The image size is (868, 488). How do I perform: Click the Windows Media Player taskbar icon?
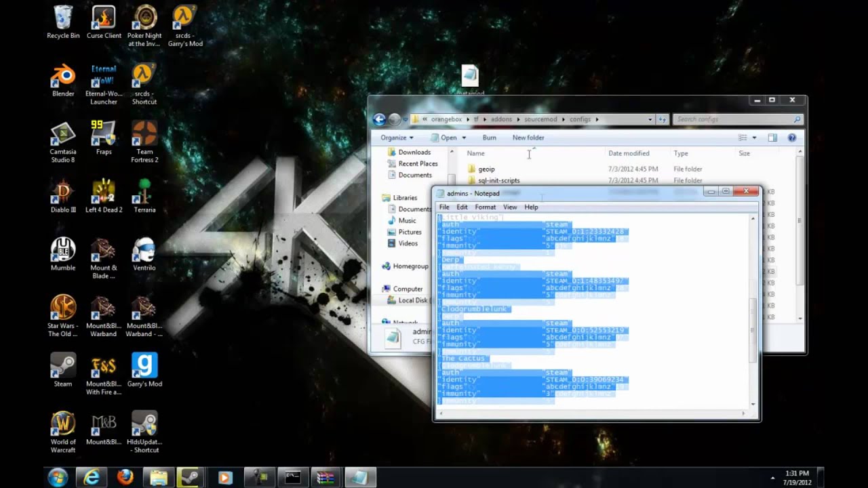click(224, 478)
